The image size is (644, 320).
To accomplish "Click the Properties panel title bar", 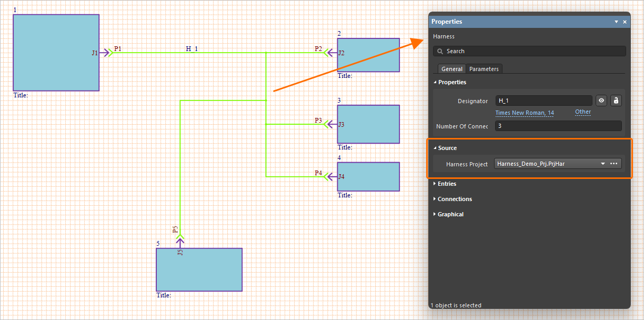I will click(x=529, y=22).
